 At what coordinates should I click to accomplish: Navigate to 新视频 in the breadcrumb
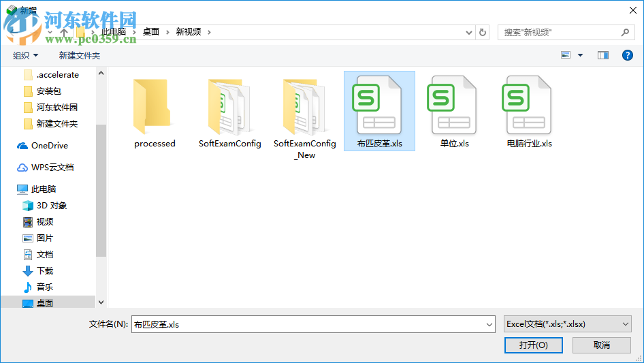(189, 32)
